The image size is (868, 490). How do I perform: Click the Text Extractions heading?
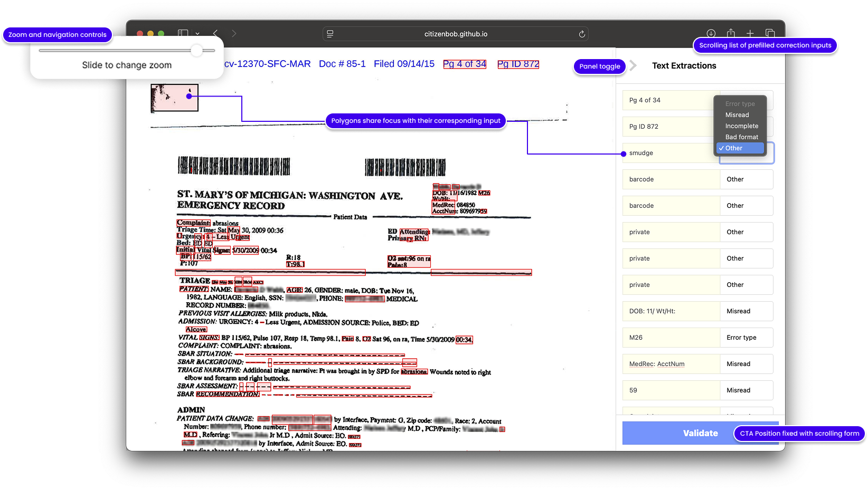684,65
